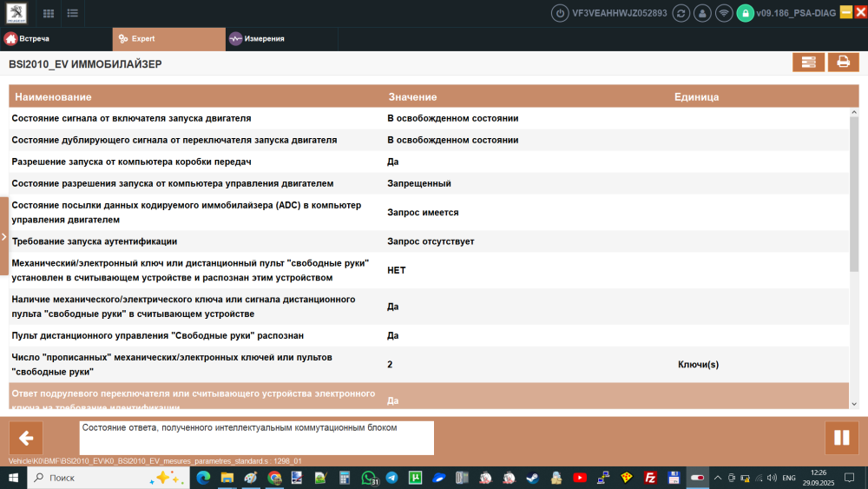Switch ENG input language
Screen dimensions: 868x489
tap(789, 478)
